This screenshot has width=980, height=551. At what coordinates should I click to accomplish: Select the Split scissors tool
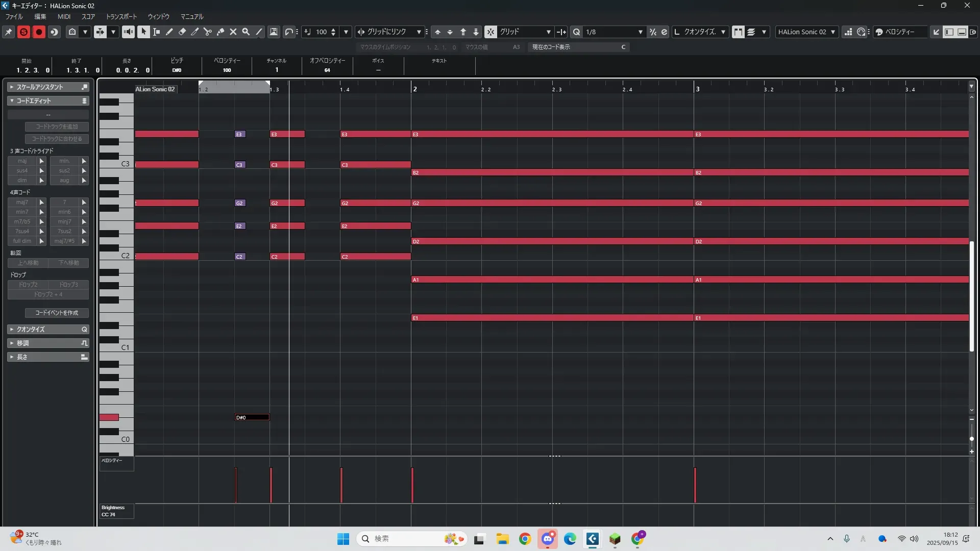tap(207, 32)
